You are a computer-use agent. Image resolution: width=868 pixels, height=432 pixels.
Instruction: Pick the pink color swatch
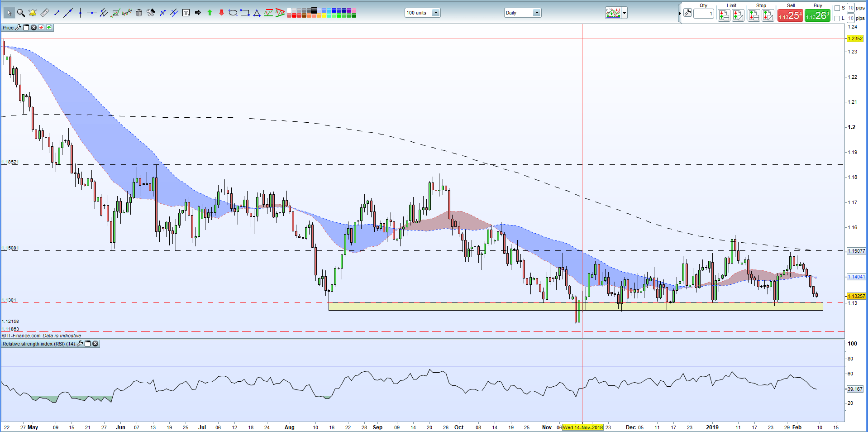pyautogui.click(x=354, y=10)
